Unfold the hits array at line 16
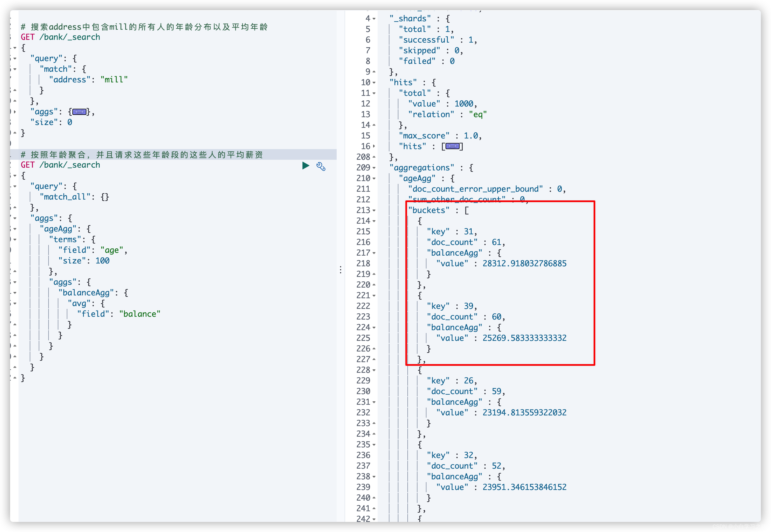This screenshot has height=532, width=771. pyautogui.click(x=374, y=146)
